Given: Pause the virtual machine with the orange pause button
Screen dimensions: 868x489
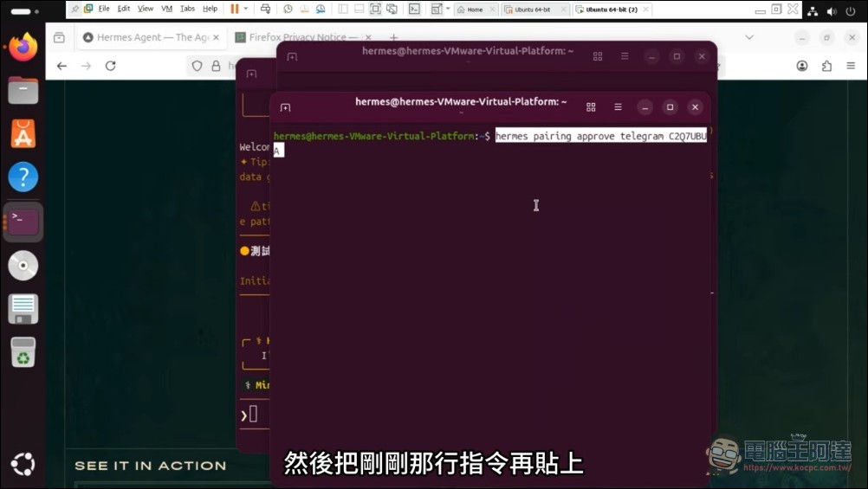Looking at the screenshot, I should 235,9.
